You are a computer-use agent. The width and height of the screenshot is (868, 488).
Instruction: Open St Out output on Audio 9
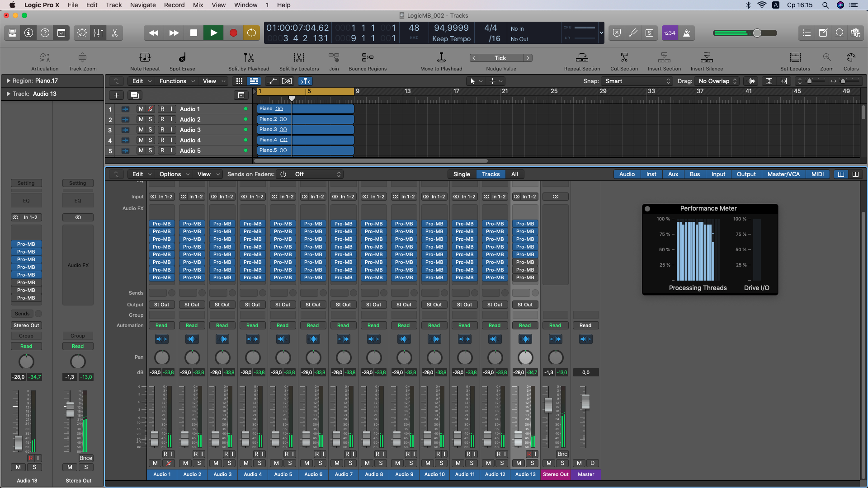(404, 305)
